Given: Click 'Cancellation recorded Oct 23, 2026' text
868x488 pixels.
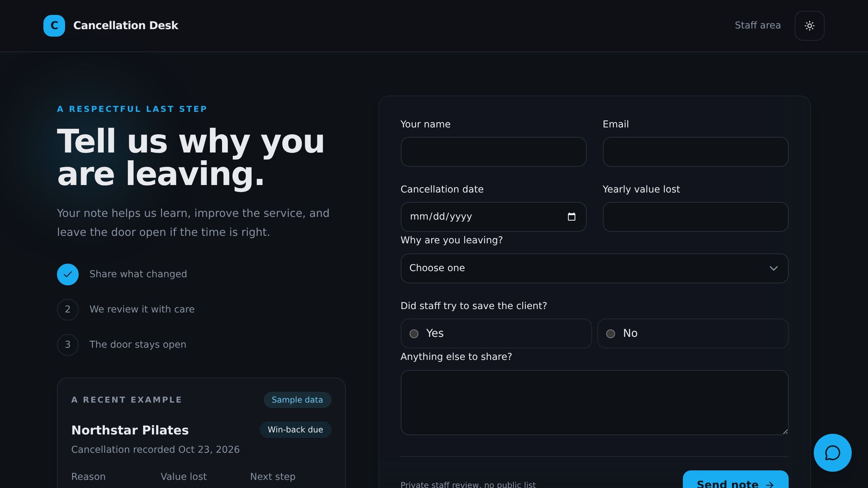Looking at the screenshot, I should 155,450.
